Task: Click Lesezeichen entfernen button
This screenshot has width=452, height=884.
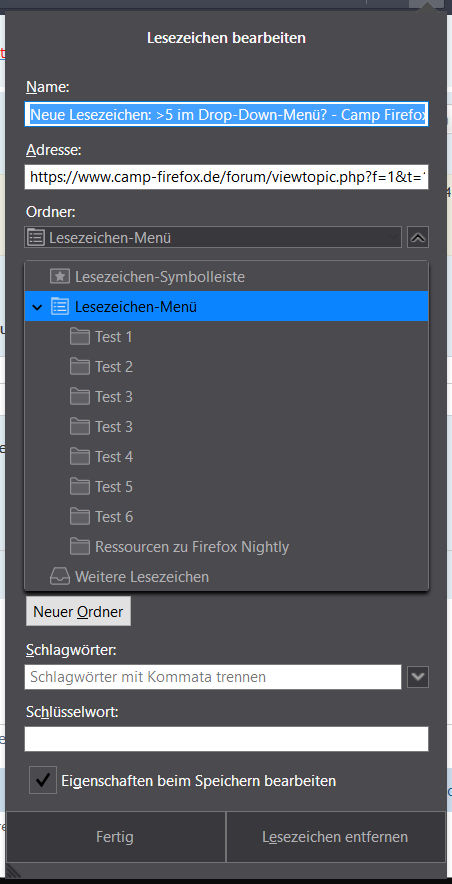Action: [335, 837]
